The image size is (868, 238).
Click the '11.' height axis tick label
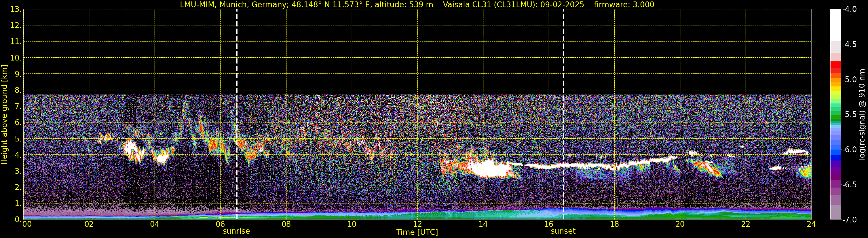[16, 41]
